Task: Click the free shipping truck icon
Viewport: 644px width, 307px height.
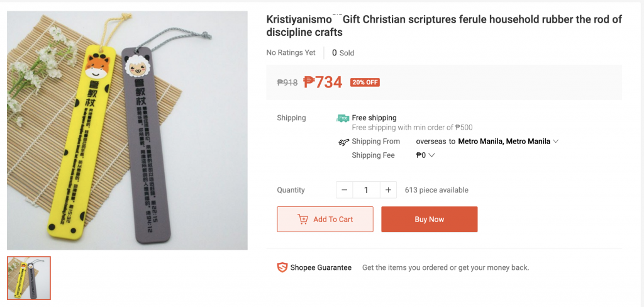Action: click(343, 118)
